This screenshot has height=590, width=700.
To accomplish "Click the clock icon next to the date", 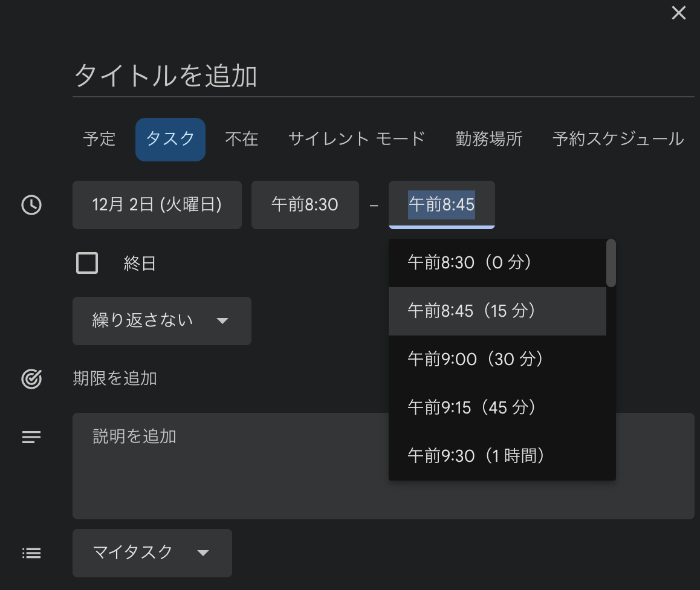I will click(x=30, y=205).
